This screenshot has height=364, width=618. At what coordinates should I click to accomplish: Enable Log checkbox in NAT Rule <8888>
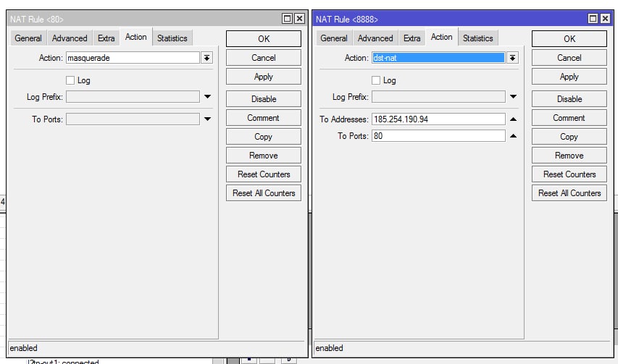(x=376, y=80)
